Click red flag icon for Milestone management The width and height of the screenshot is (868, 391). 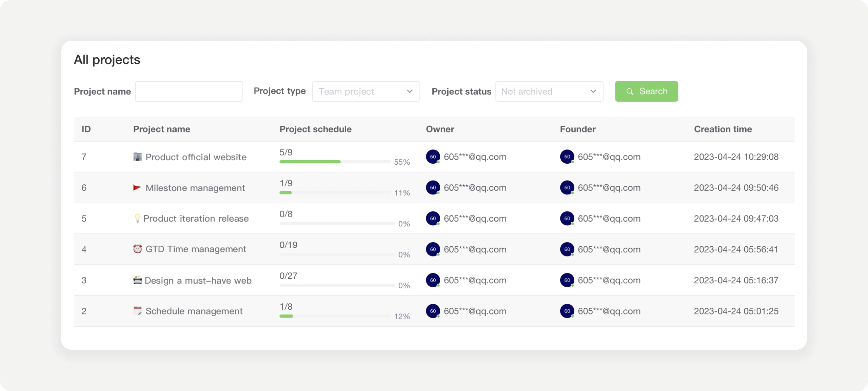pyautogui.click(x=137, y=188)
